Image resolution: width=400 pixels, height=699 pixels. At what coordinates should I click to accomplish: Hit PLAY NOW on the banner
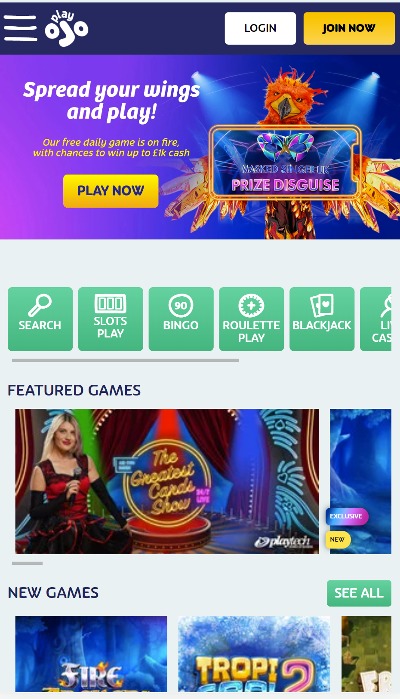[x=111, y=191]
